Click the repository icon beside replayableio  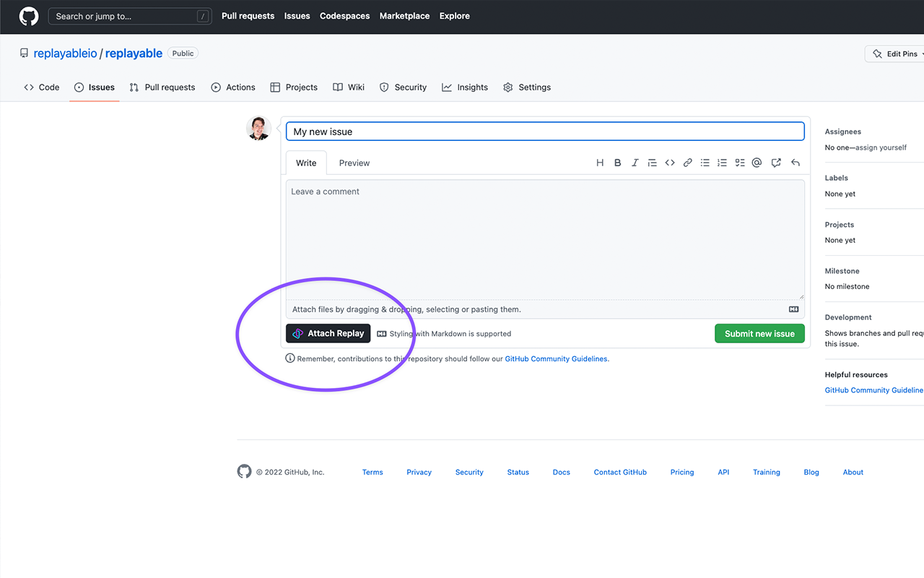coord(25,53)
